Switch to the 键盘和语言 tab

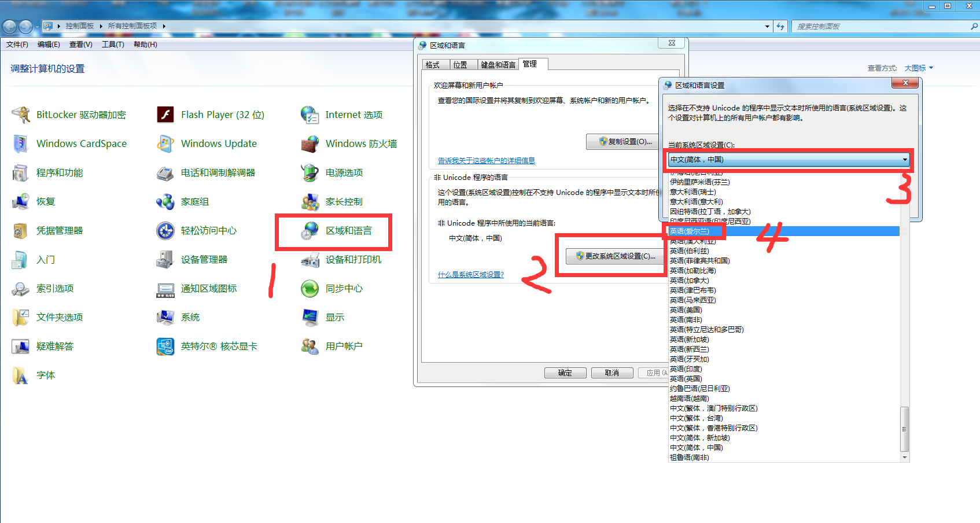coord(498,65)
